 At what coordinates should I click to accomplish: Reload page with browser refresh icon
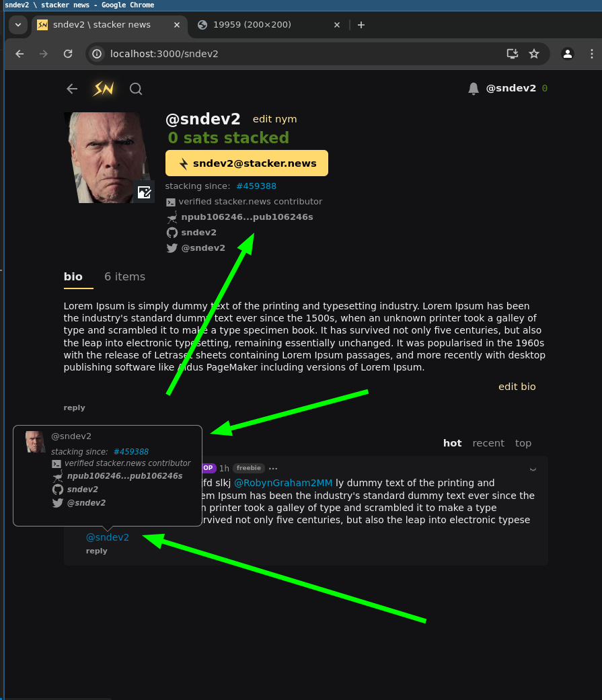coord(68,54)
